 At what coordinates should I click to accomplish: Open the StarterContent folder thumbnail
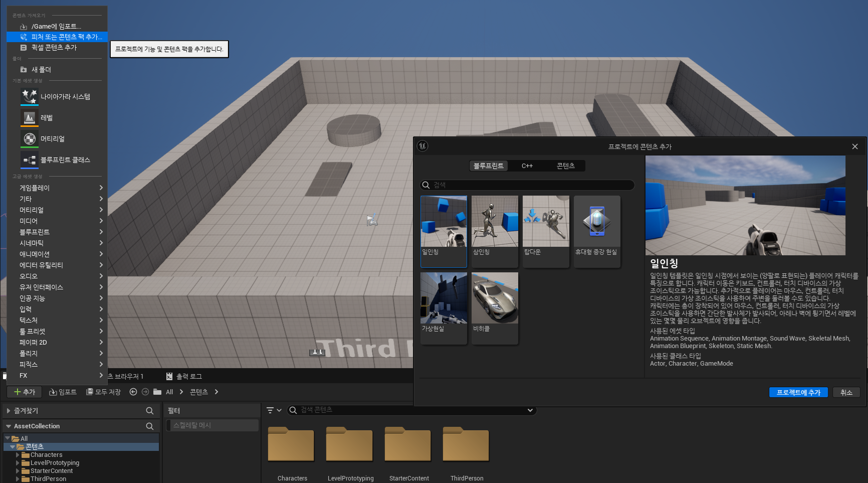click(x=408, y=443)
